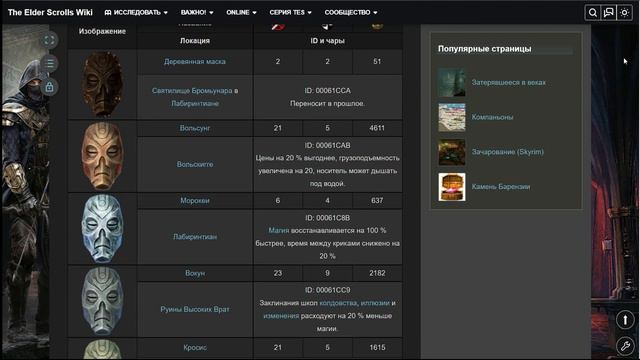Select the ID: 00061CCA text
This screenshot has height=360, width=640.
pos(327,91)
